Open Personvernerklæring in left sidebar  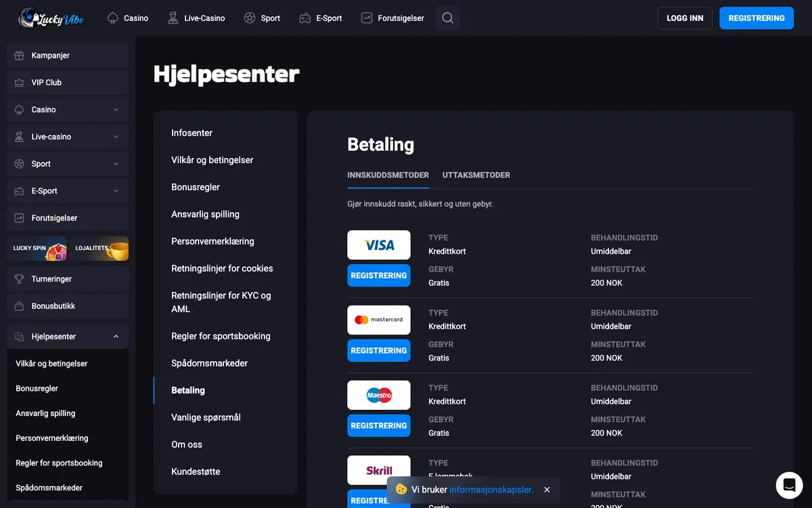52,438
